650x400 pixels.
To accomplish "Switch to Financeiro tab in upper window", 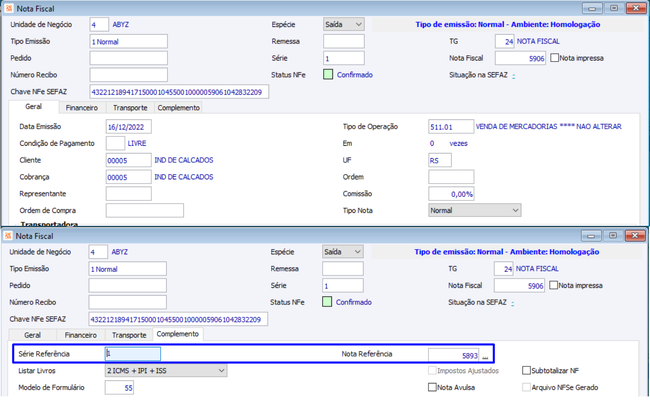I will click(82, 108).
